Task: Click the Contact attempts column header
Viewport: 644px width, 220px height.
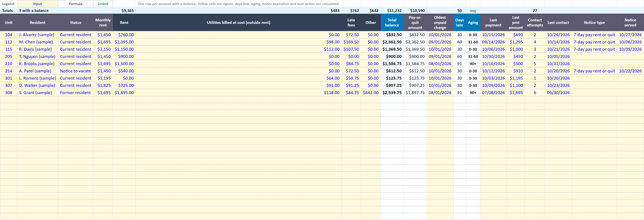Action: pos(535,22)
